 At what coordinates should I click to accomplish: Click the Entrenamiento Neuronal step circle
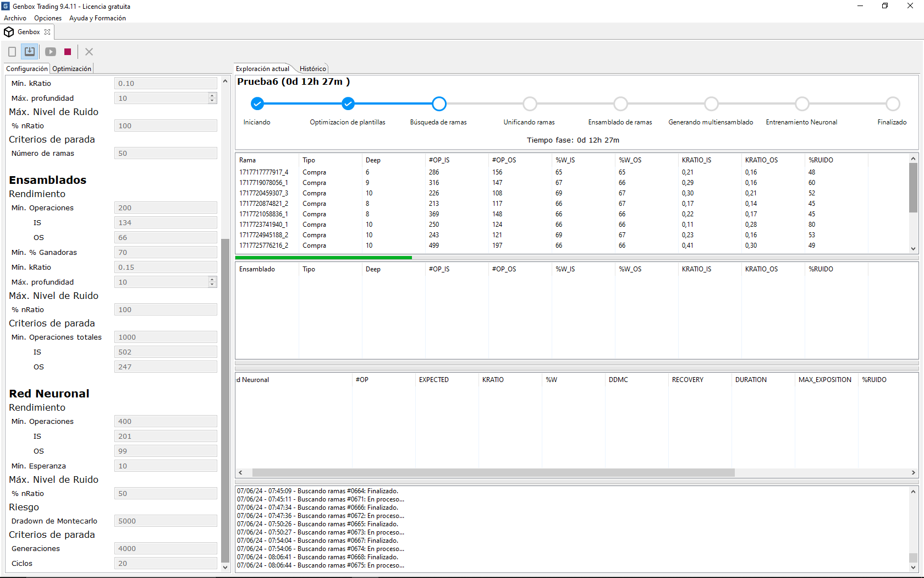[x=802, y=103]
